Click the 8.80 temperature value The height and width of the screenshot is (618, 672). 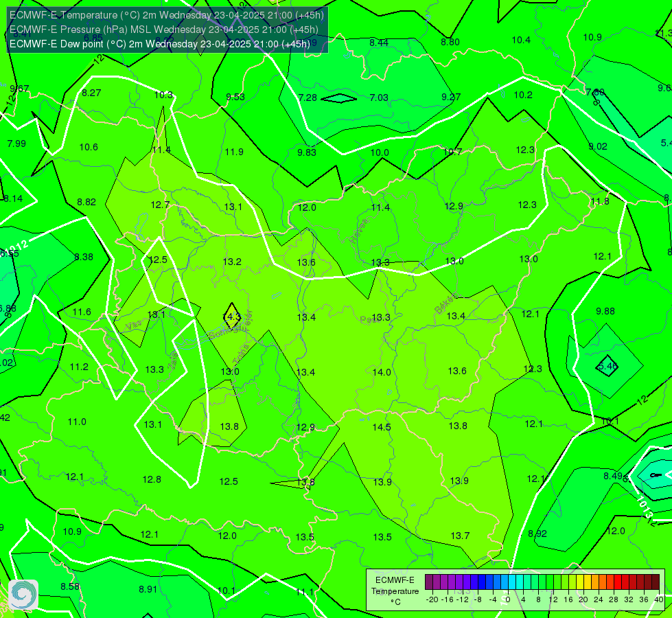(450, 42)
